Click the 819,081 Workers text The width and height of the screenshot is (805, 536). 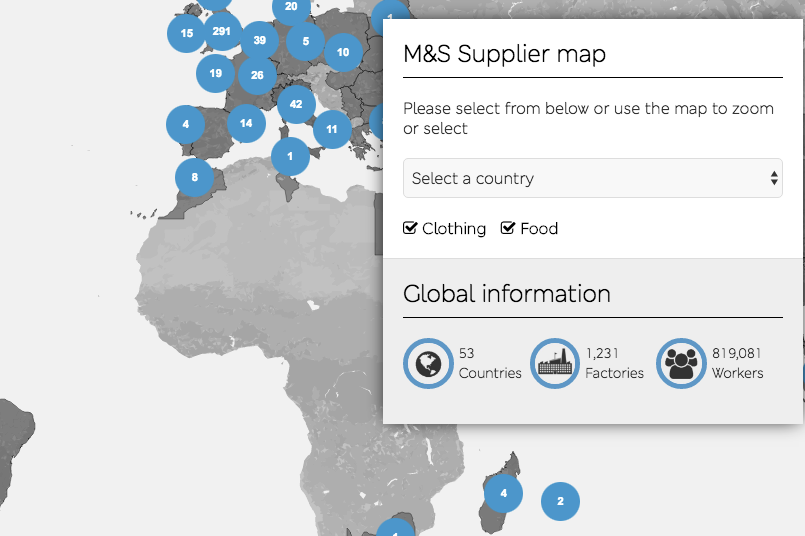pyautogui.click(x=737, y=363)
